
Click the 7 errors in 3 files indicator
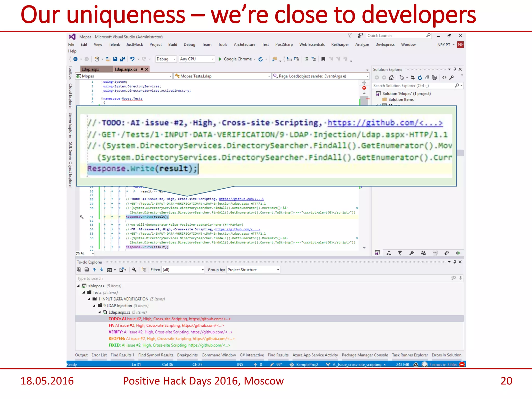[x=443, y=364]
